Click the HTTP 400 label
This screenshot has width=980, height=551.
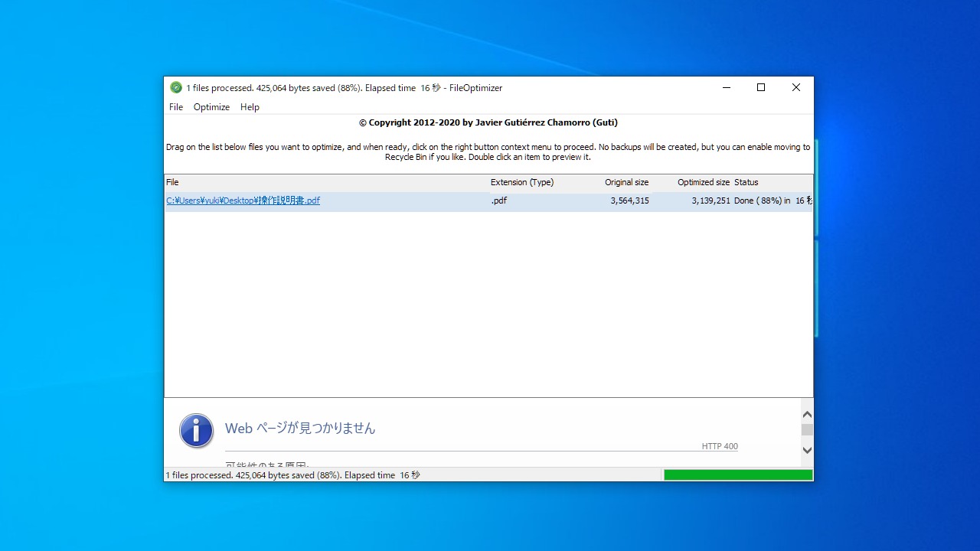click(x=720, y=446)
